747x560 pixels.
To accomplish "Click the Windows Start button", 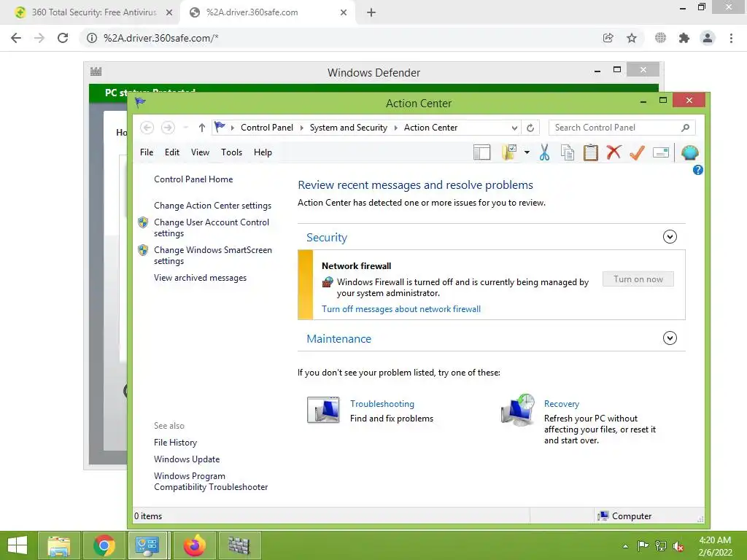I will click(x=18, y=545).
